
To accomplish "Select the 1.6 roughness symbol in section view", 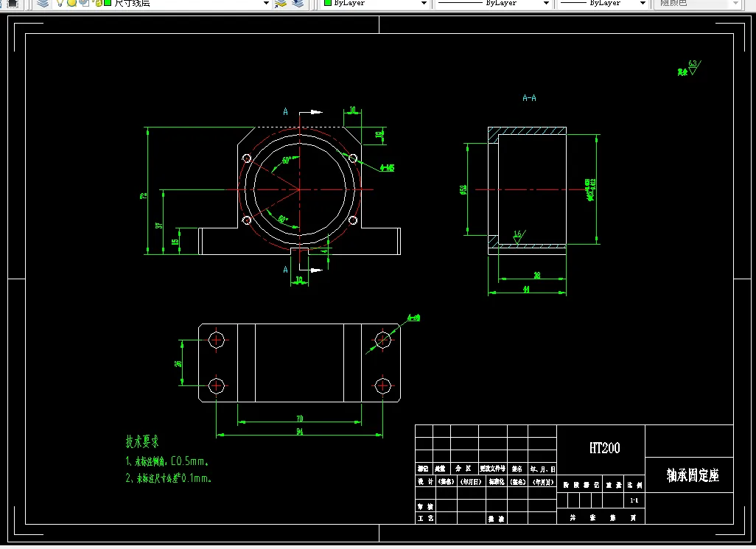I will point(518,237).
